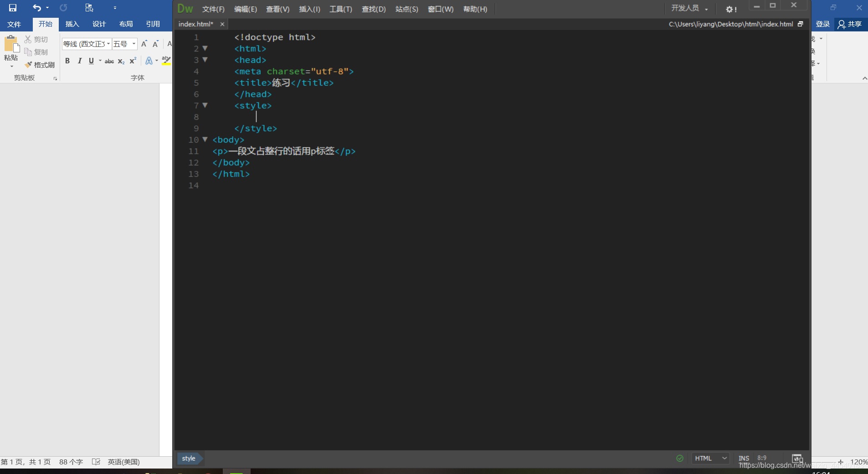Increase font size with grow font icon
Image resolution: width=868 pixels, height=474 pixels.
pos(144,44)
